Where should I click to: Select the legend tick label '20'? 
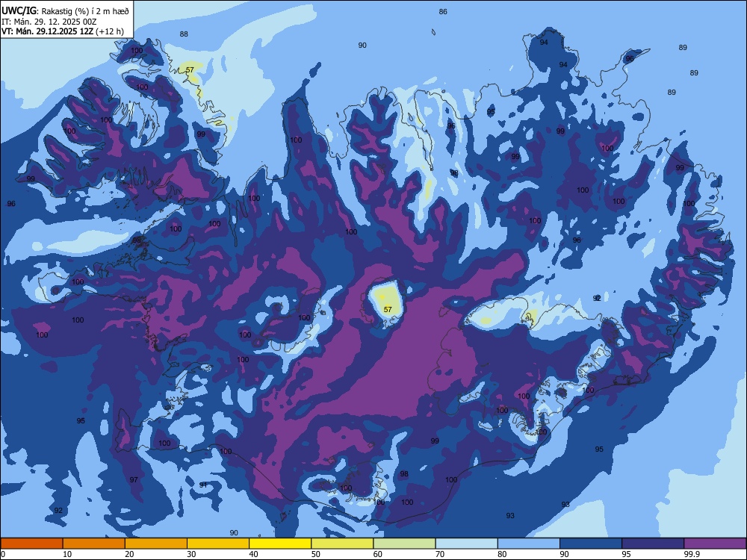point(129,554)
